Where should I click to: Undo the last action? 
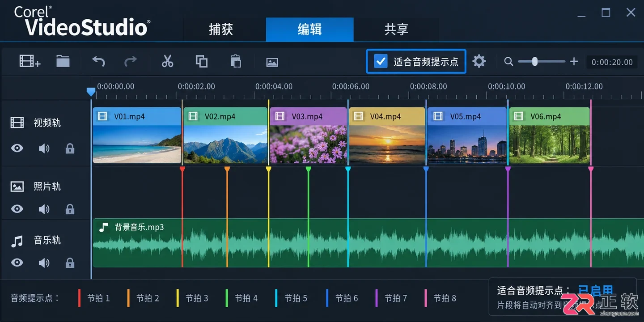pos(98,61)
